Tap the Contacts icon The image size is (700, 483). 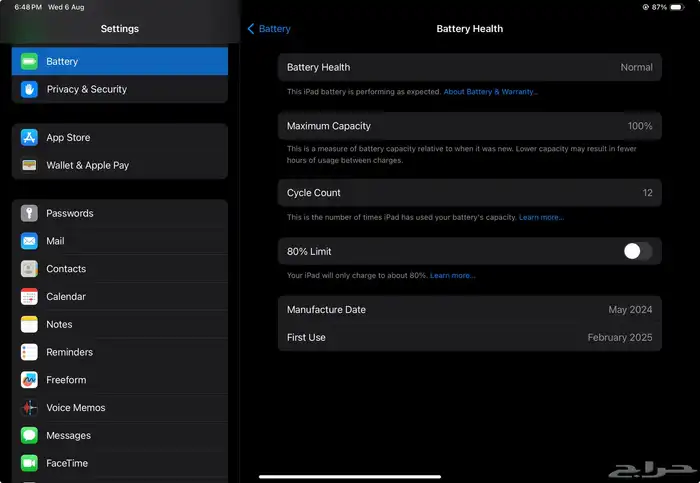click(29, 269)
